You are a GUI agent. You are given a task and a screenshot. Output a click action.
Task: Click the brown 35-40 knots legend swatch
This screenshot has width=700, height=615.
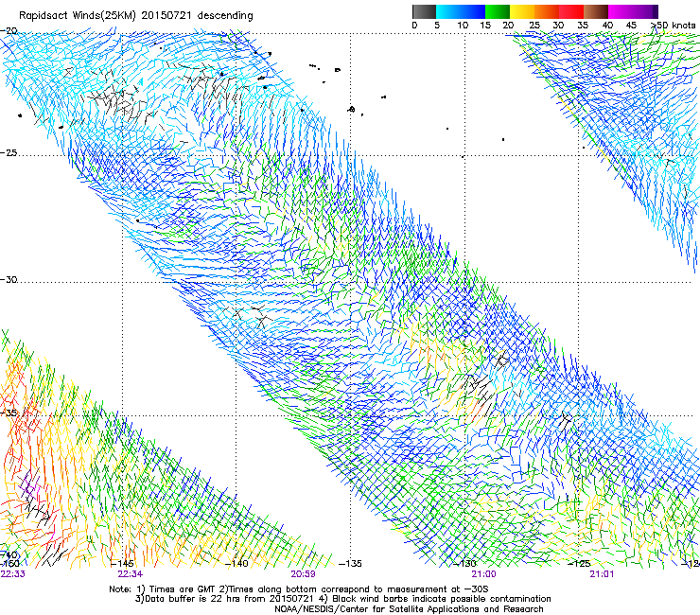(x=596, y=11)
